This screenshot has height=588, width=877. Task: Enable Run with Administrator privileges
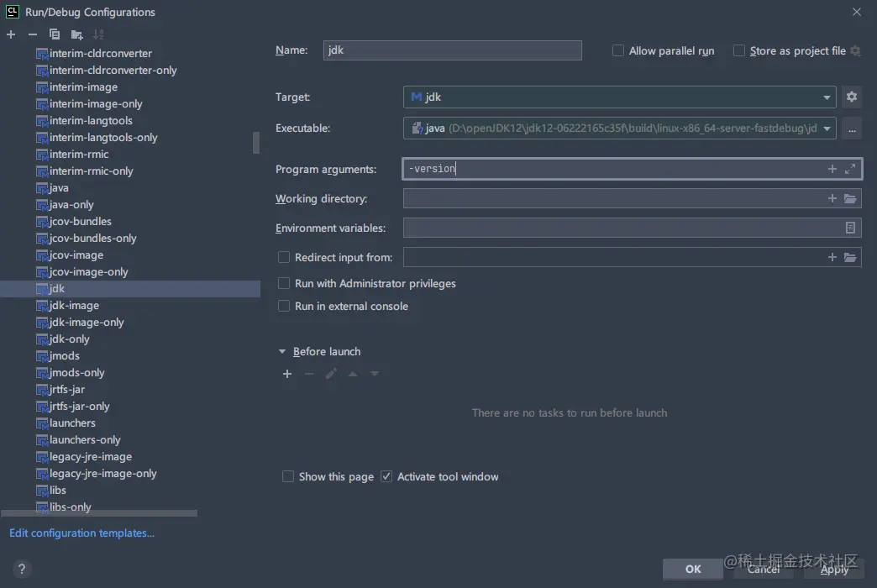[284, 284]
